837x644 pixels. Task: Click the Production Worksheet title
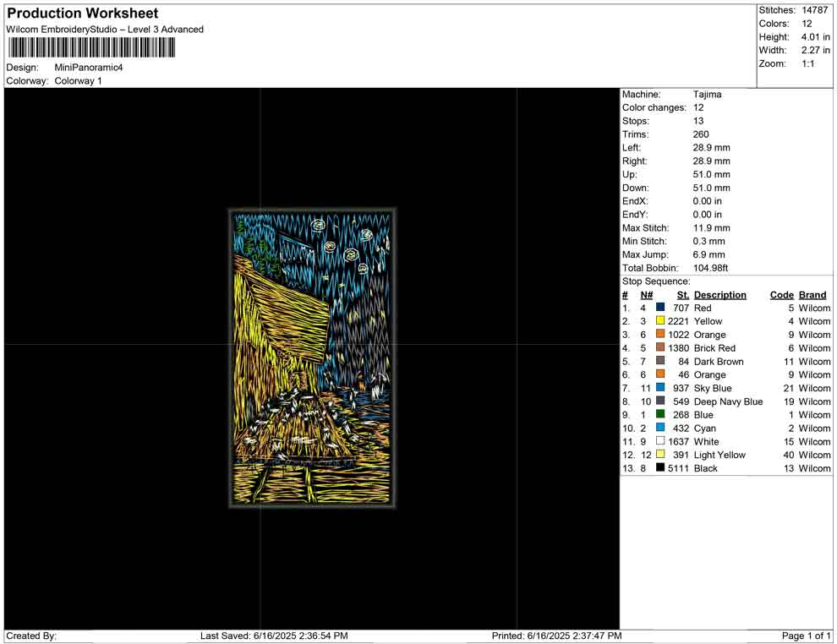coord(82,14)
